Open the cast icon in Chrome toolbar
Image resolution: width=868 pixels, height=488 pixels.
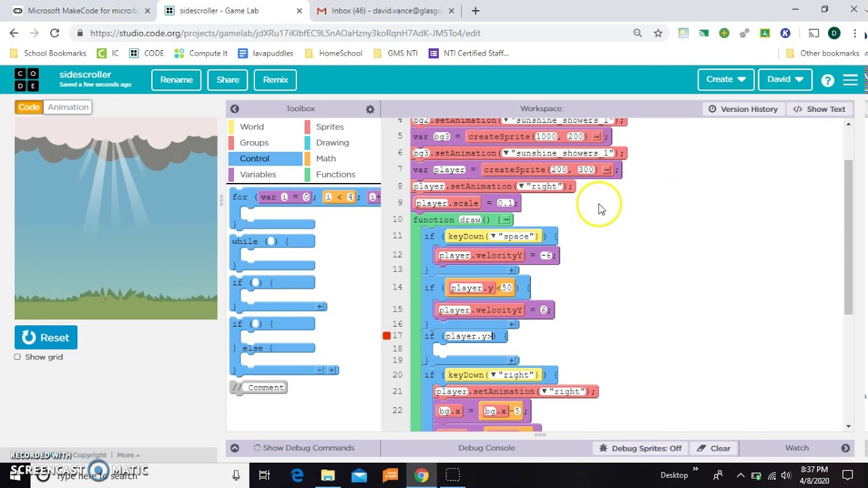point(814,33)
